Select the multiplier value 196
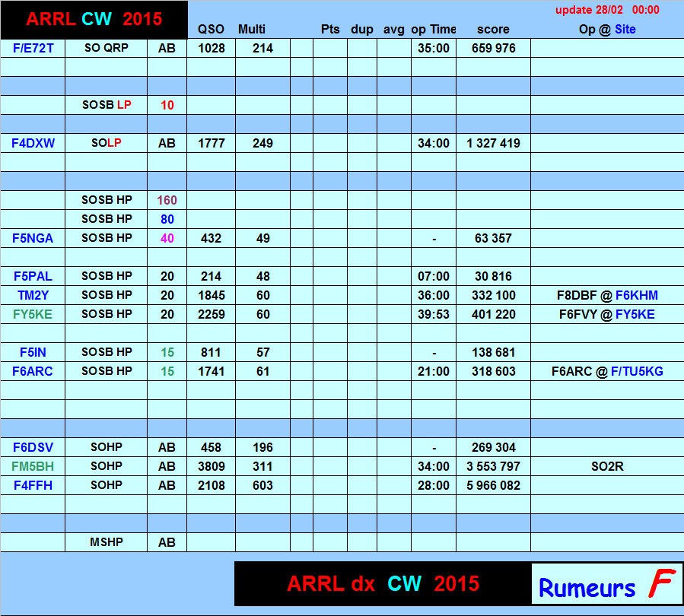This screenshot has width=684, height=616. pyautogui.click(x=262, y=447)
